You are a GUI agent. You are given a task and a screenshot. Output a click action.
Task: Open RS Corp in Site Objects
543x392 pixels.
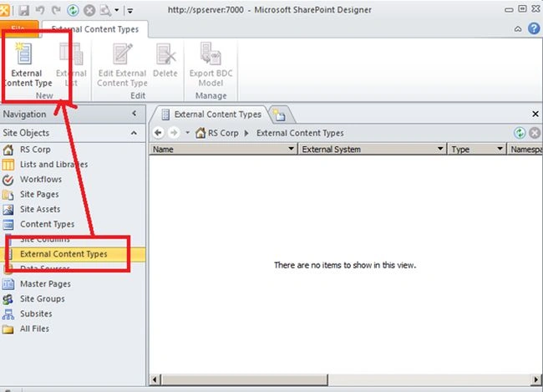click(35, 150)
